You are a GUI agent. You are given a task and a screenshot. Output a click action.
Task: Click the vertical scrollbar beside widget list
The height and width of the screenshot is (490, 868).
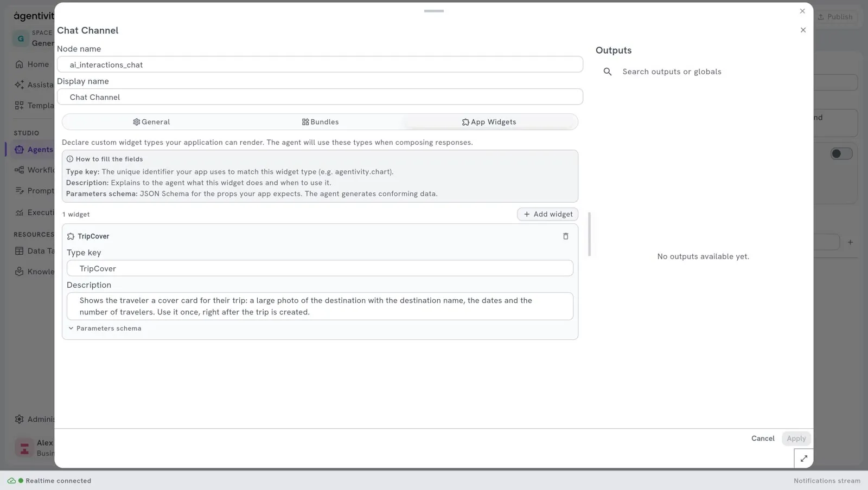click(589, 234)
